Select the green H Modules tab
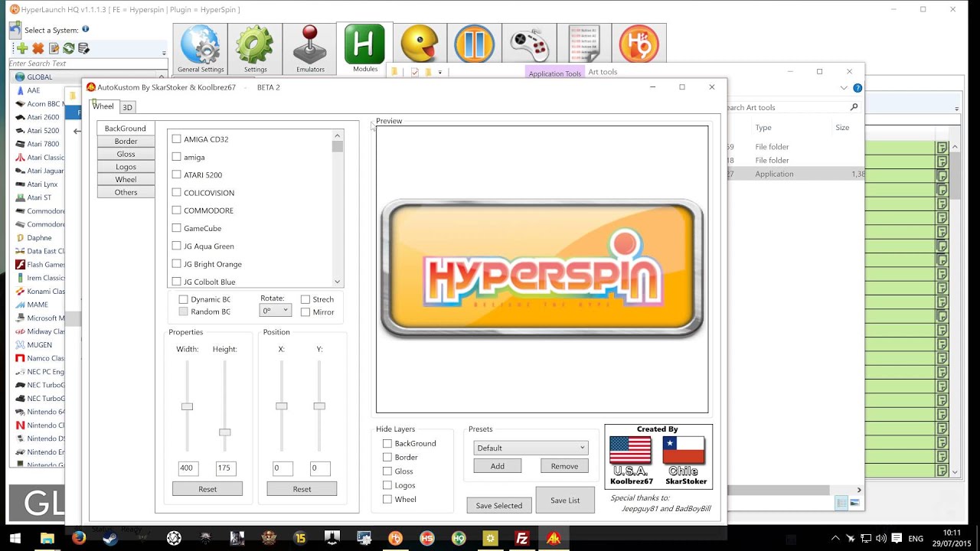Viewport: 980px width, 551px height. point(365,50)
